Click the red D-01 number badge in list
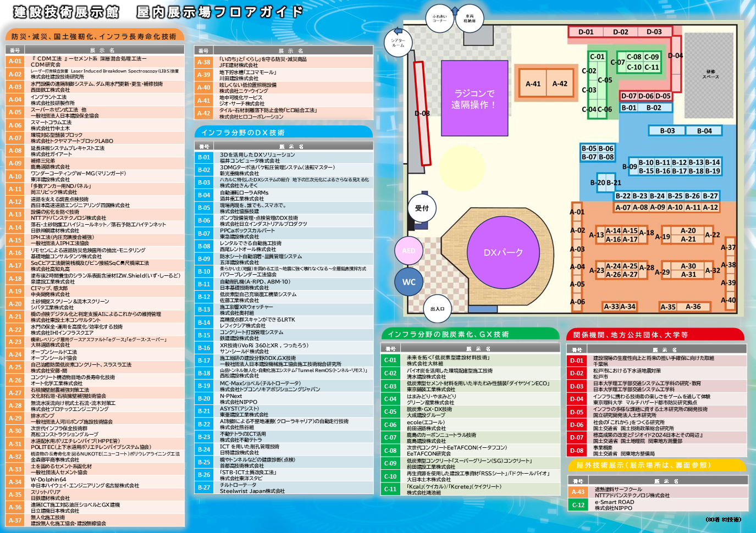This screenshot has height=533, width=756. [576, 360]
